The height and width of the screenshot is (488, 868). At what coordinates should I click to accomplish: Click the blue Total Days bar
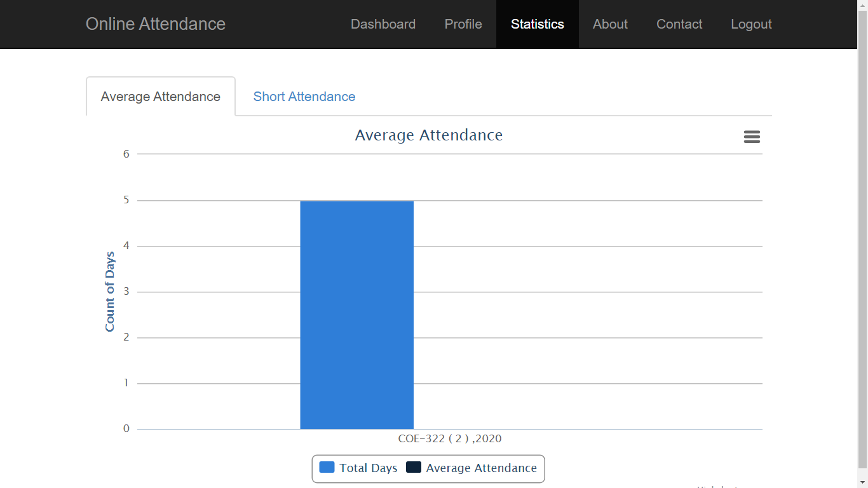356,315
